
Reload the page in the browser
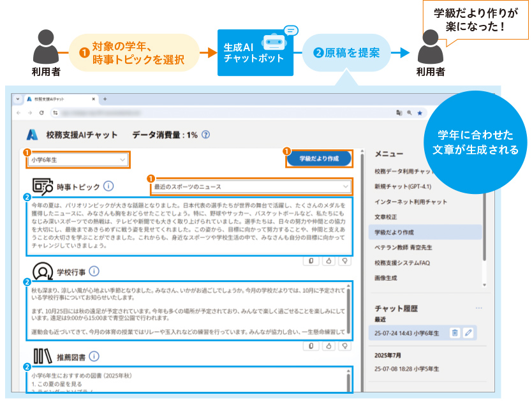click(x=41, y=113)
